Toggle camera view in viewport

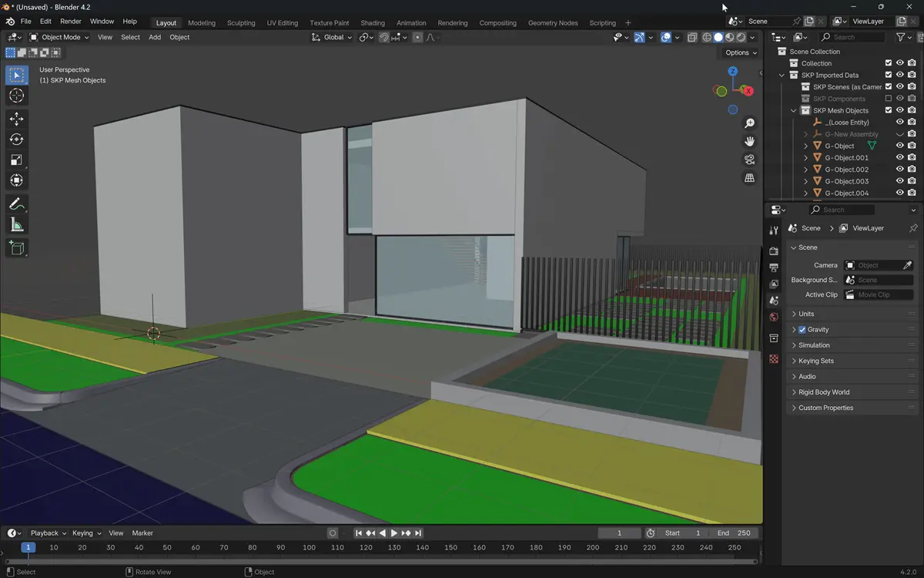click(749, 160)
